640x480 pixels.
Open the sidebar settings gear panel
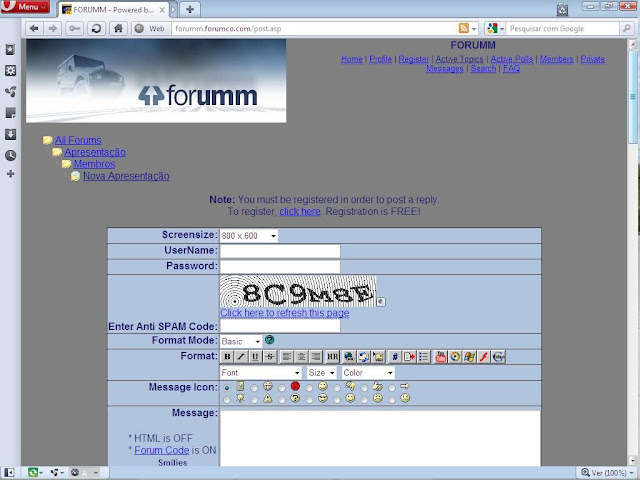coord(11,71)
